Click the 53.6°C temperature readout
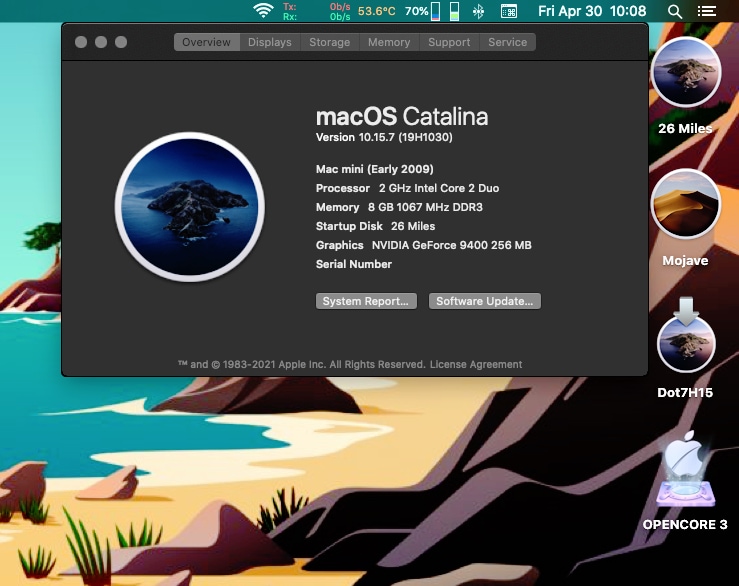The image size is (739, 586). [376, 11]
